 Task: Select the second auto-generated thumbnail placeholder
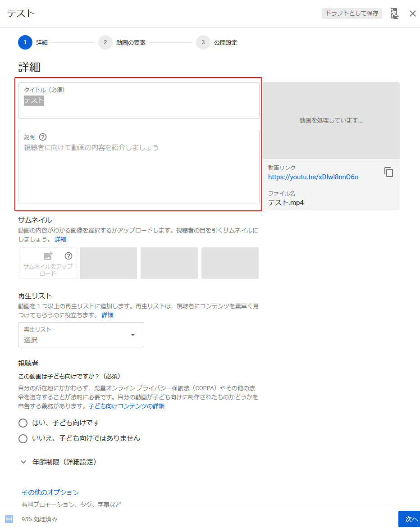(169, 263)
